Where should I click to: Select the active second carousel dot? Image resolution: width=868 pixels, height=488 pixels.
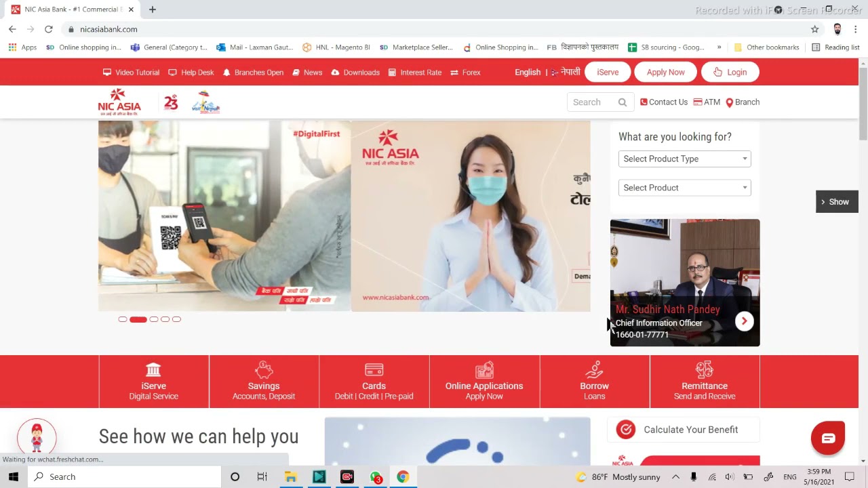click(x=138, y=319)
